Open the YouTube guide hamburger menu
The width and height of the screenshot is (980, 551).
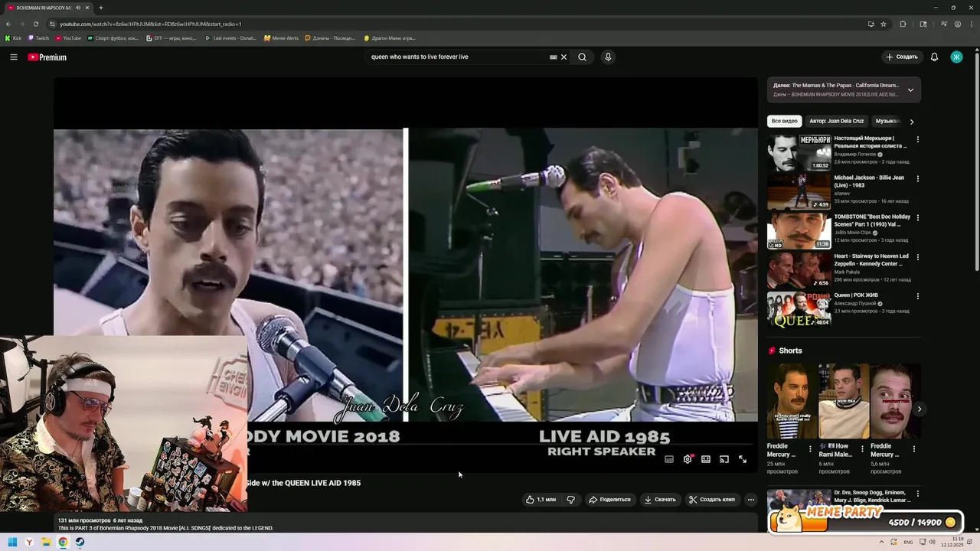click(13, 57)
